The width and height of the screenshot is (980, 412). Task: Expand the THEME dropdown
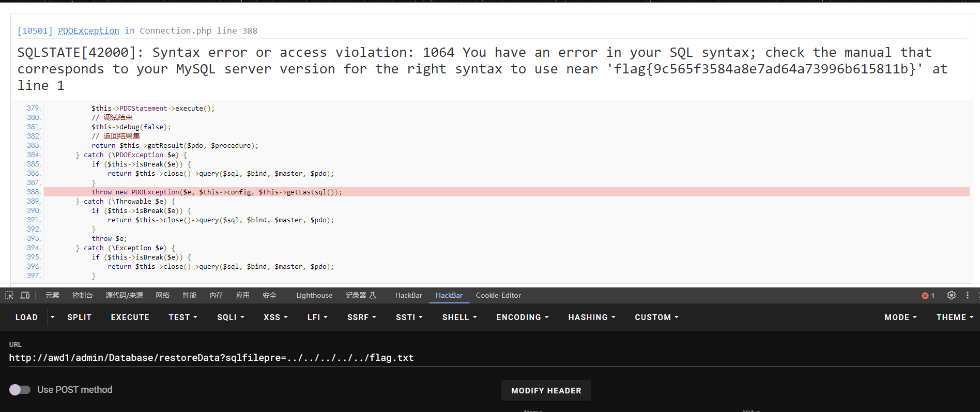[955, 317]
